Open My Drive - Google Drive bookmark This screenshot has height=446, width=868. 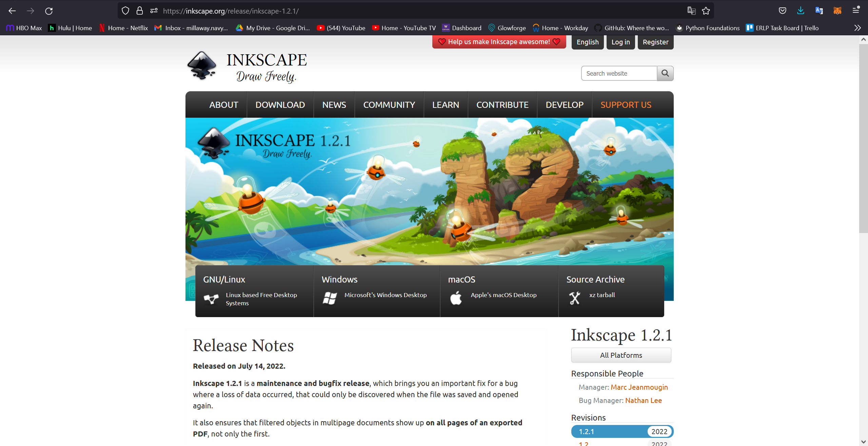(x=273, y=28)
